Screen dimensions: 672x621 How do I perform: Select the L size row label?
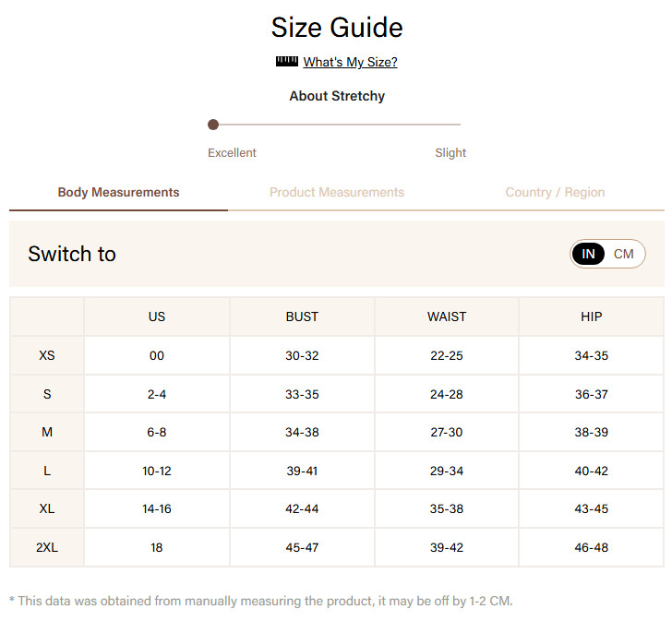[47, 471]
